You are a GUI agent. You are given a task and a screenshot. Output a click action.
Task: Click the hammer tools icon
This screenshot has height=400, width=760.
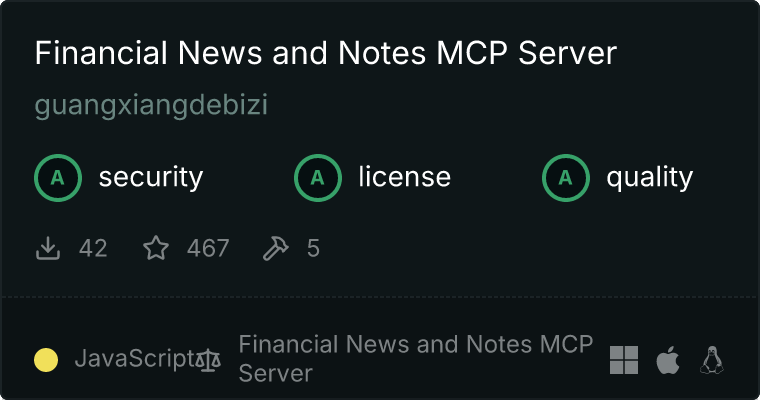[x=275, y=248]
